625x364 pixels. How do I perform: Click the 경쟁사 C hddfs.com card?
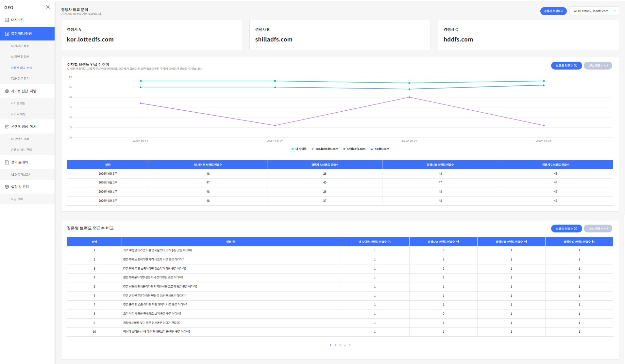tap(528, 35)
